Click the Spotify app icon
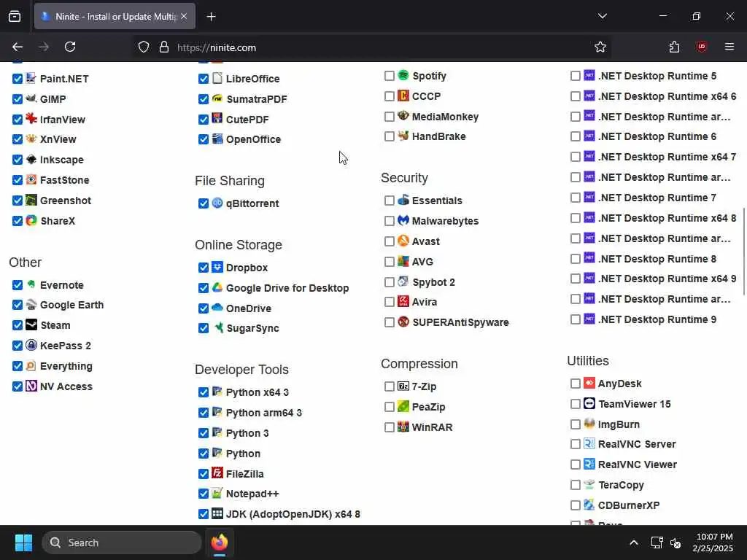 click(403, 75)
